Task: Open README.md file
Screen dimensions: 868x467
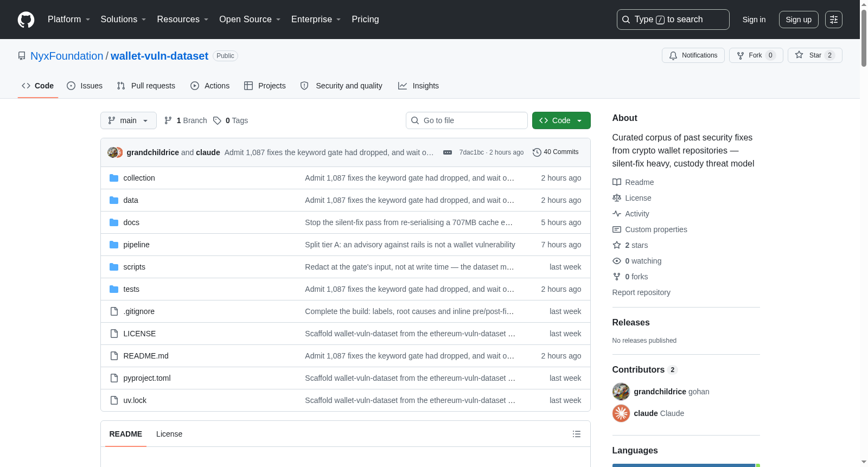Action: point(146,356)
